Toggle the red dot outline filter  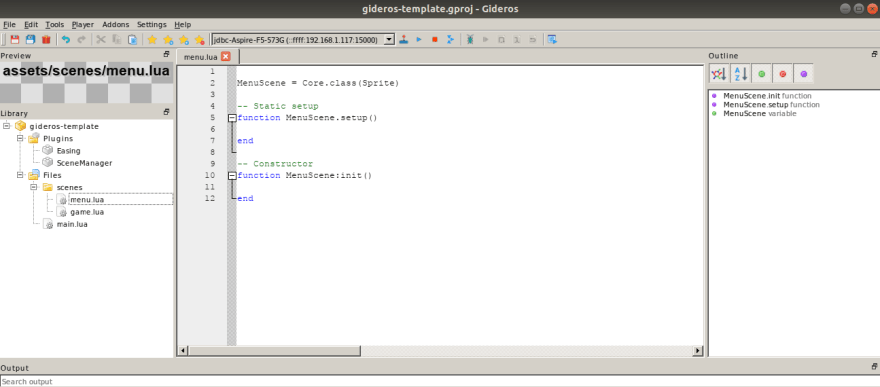[782, 73]
